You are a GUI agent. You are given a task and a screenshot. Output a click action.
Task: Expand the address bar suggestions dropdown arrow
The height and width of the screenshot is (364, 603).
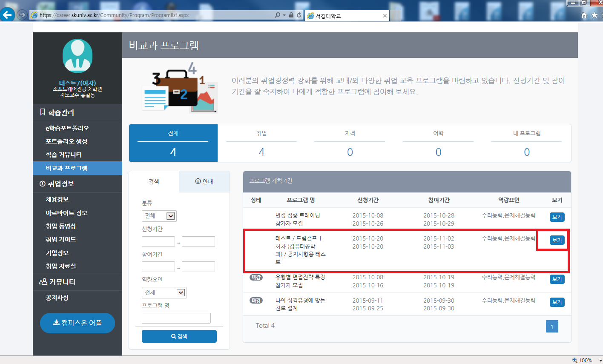[x=283, y=14]
